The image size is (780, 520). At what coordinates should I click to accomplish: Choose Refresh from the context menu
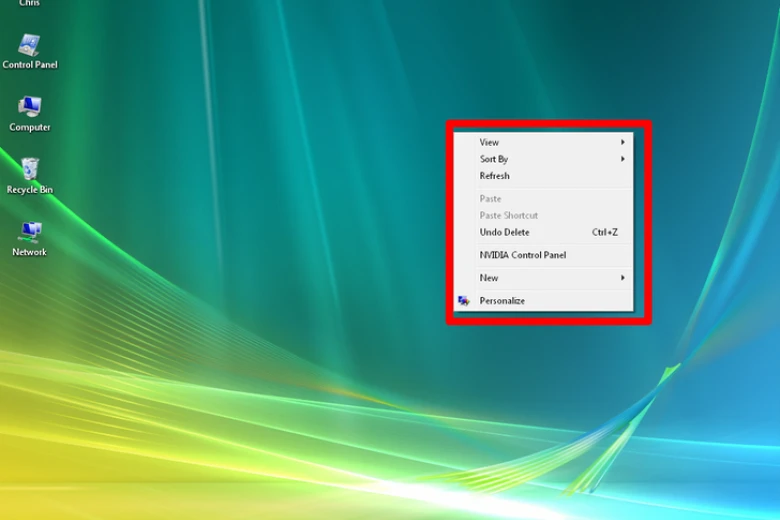click(544, 176)
